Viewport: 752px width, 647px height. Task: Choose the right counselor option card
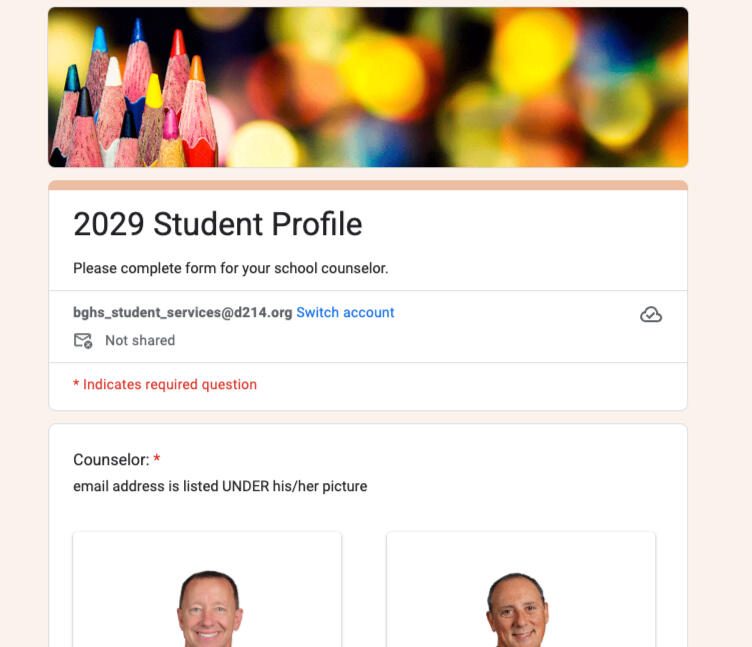[430, 560]
